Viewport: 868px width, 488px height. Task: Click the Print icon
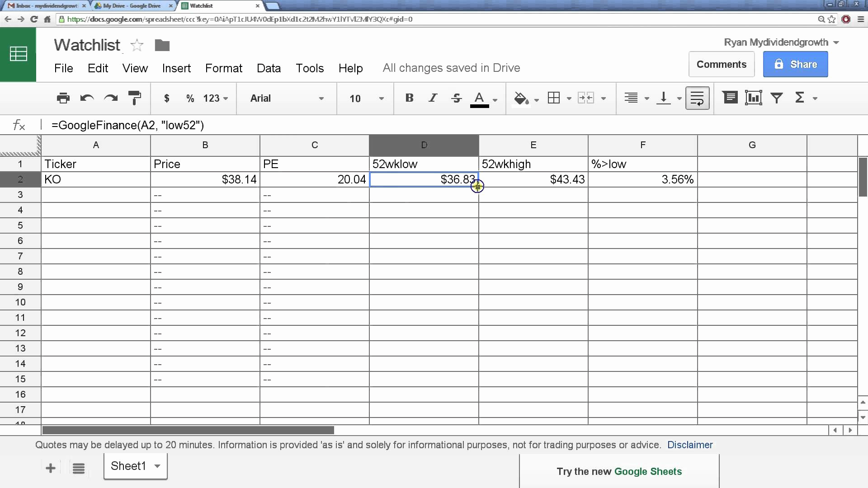point(63,98)
